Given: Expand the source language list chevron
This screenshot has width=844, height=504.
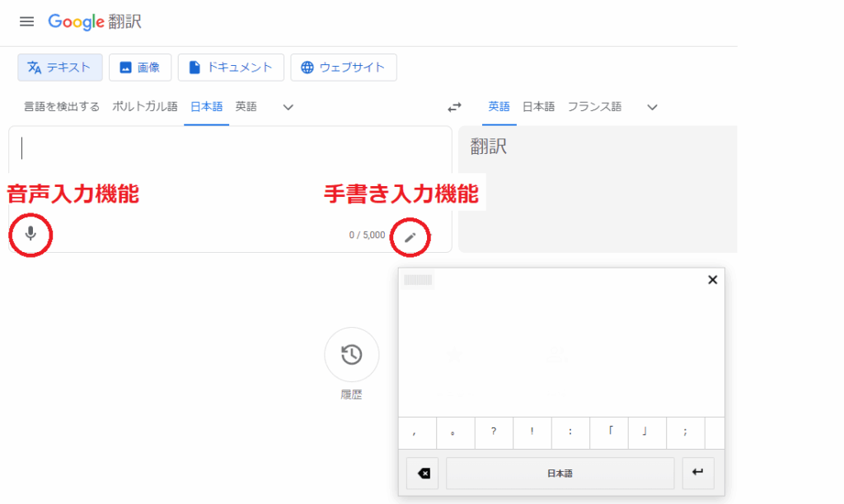Looking at the screenshot, I should coord(288,107).
